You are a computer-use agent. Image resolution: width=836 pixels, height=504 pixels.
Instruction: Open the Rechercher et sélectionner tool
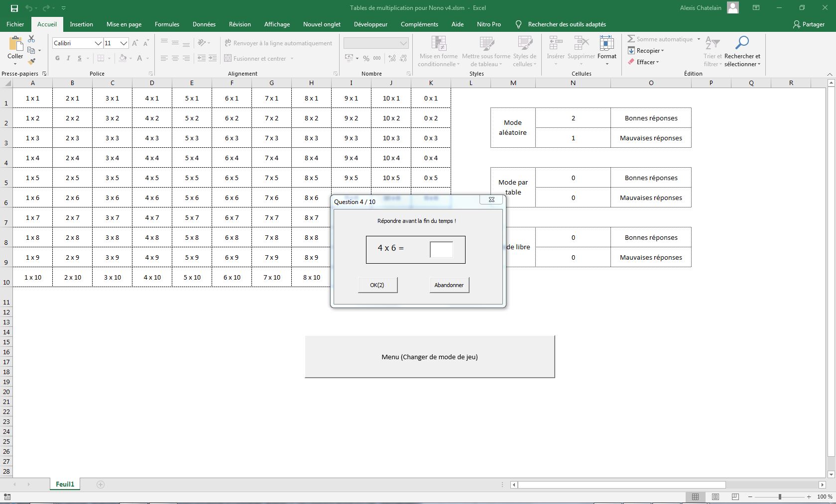coord(742,51)
